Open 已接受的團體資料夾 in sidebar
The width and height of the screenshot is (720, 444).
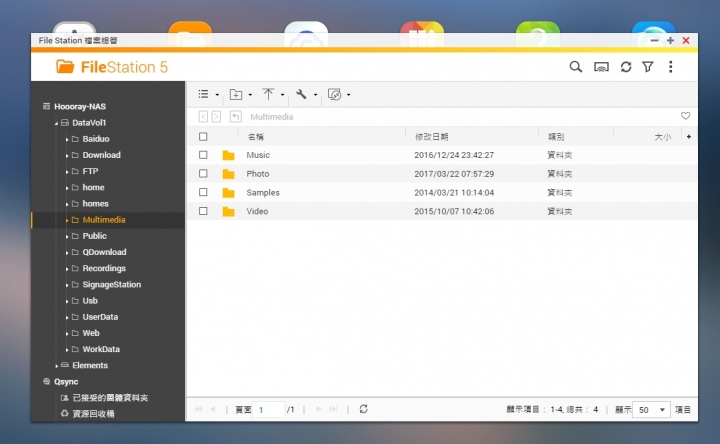pyautogui.click(x=110, y=398)
